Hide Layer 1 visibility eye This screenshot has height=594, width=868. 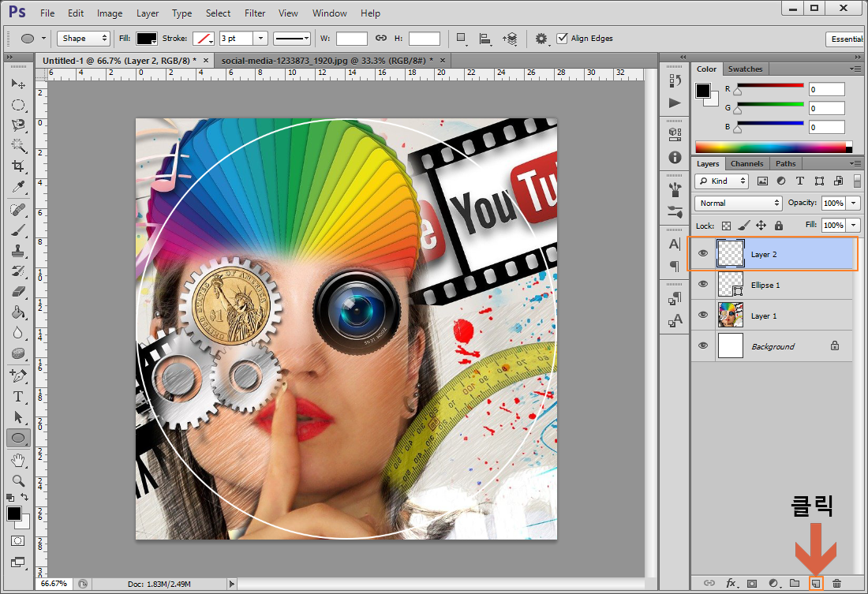(703, 315)
